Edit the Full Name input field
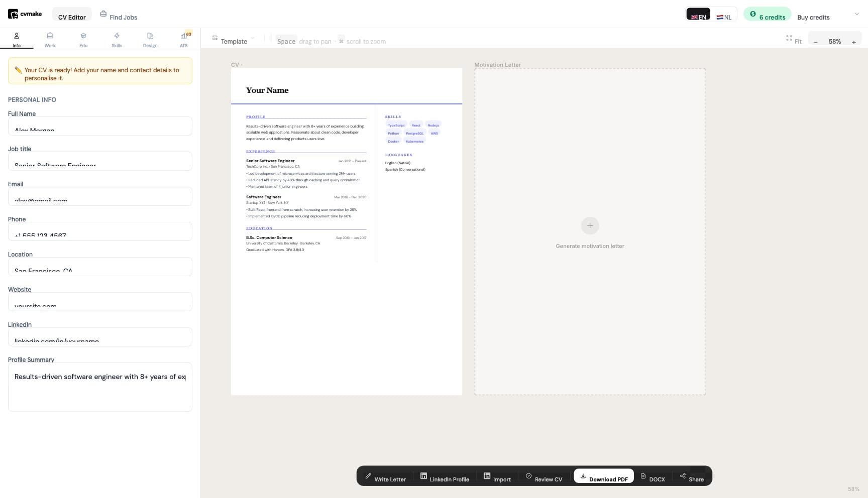This screenshot has width=868, height=498. click(100, 126)
